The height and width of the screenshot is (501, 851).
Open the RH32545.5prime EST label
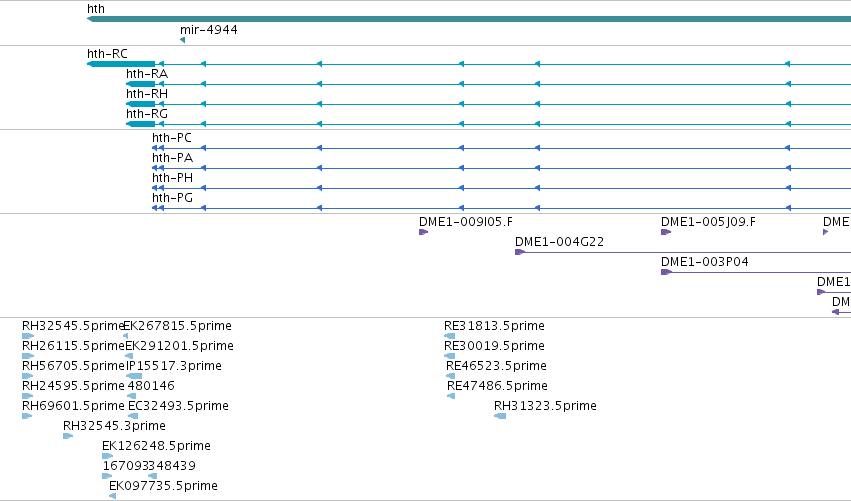(x=73, y=326)
